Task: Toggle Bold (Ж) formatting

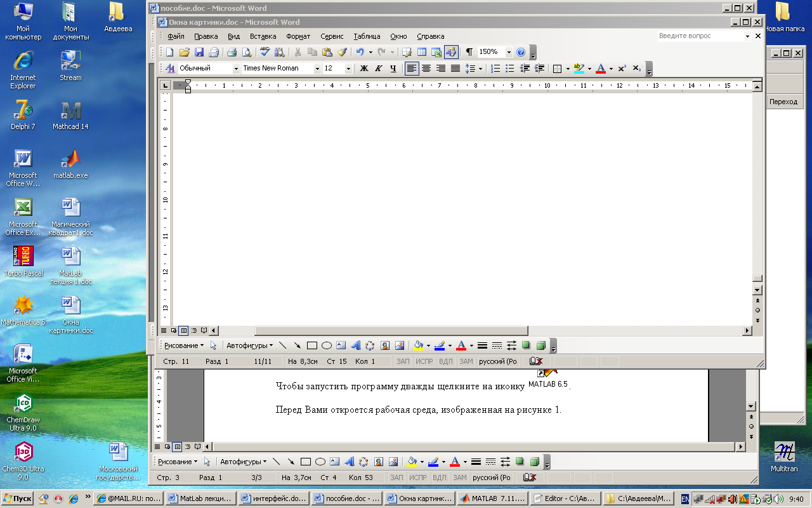Action: point(364,68)
